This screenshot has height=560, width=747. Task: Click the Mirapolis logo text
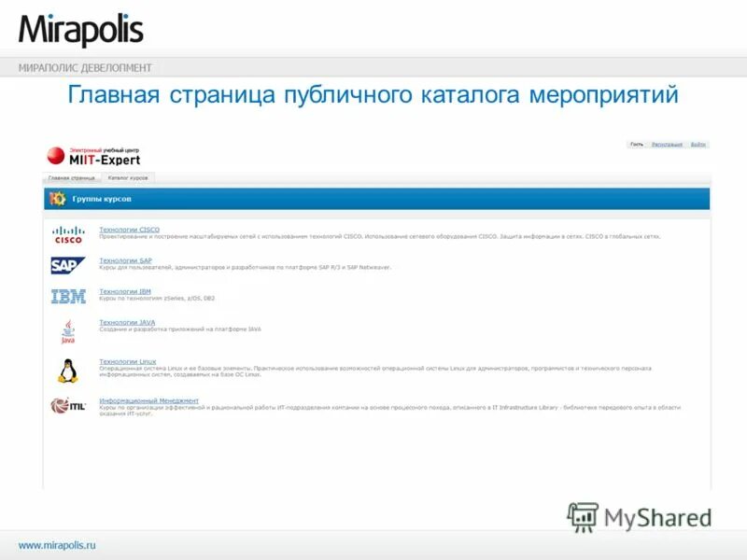(x=80, y=30)
